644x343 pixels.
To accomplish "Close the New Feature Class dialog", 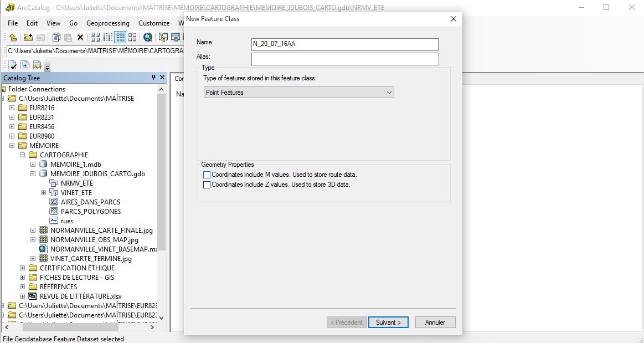I will tap(454, 19).
